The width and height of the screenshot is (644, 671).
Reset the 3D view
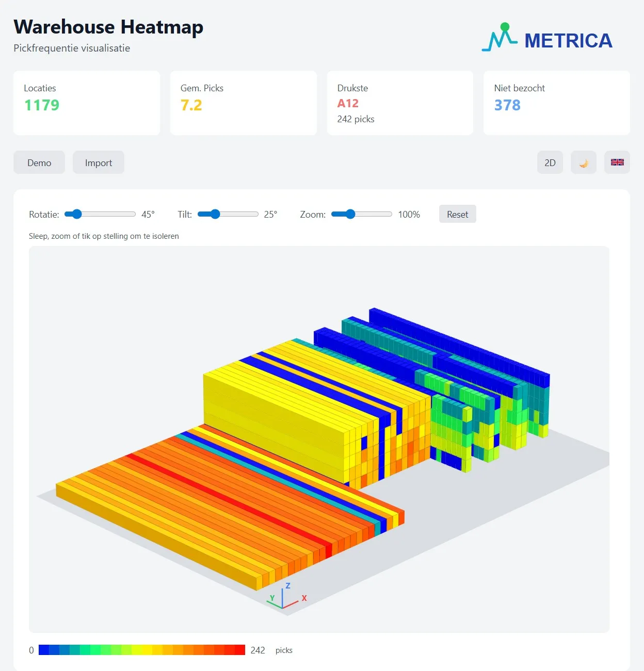[457, 214]
